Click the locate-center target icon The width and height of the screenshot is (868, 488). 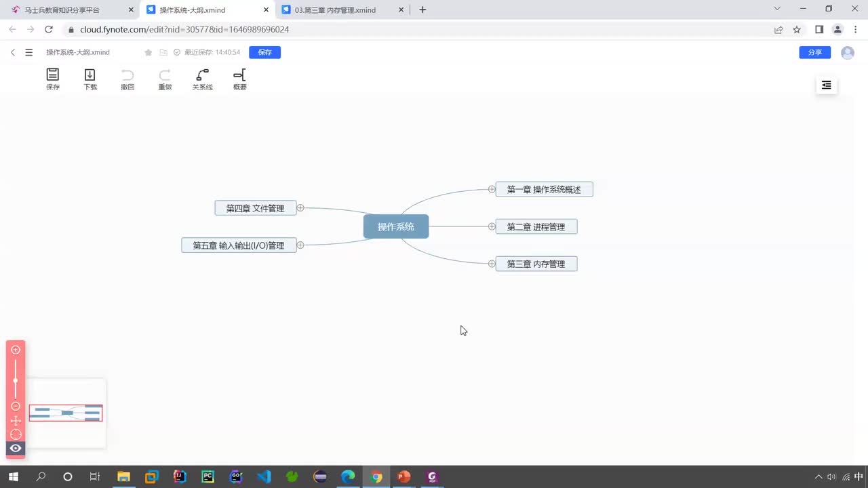16,434
